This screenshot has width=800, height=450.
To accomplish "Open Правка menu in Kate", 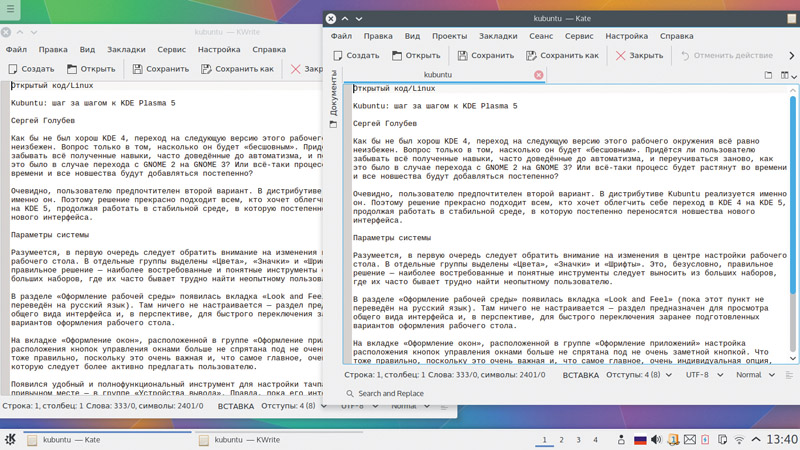I will pos(378,36).
